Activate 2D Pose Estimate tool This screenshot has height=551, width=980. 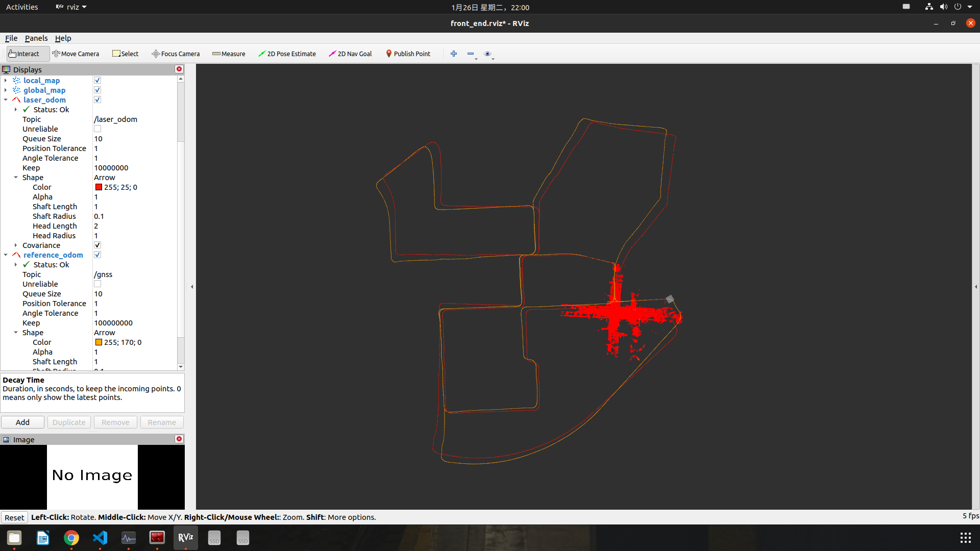287,54
